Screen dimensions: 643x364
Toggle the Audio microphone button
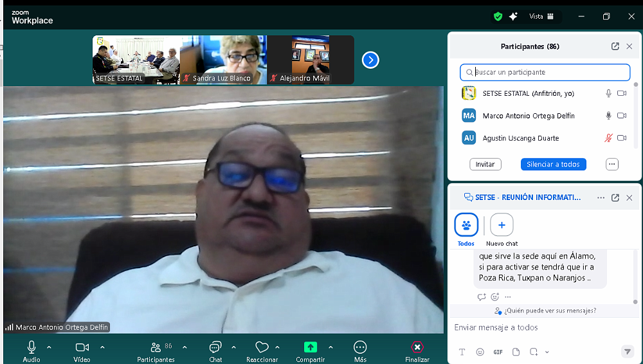(31, 347)
